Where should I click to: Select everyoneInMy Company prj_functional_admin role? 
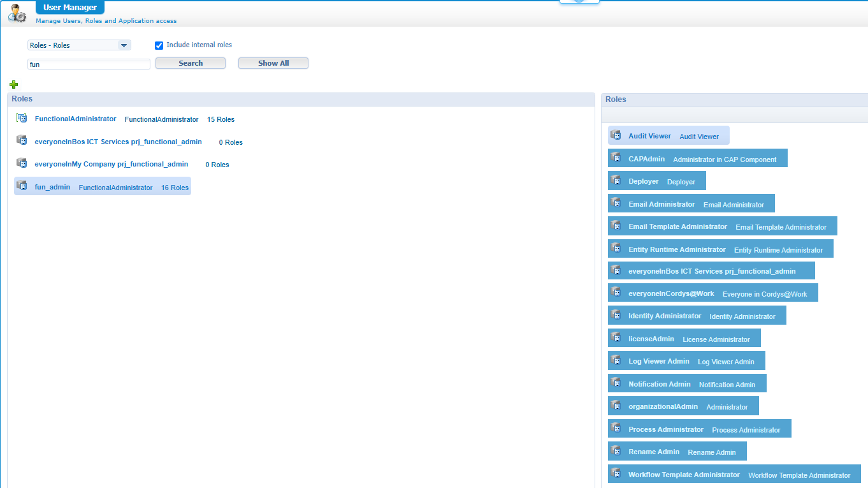tap(111, 164)
